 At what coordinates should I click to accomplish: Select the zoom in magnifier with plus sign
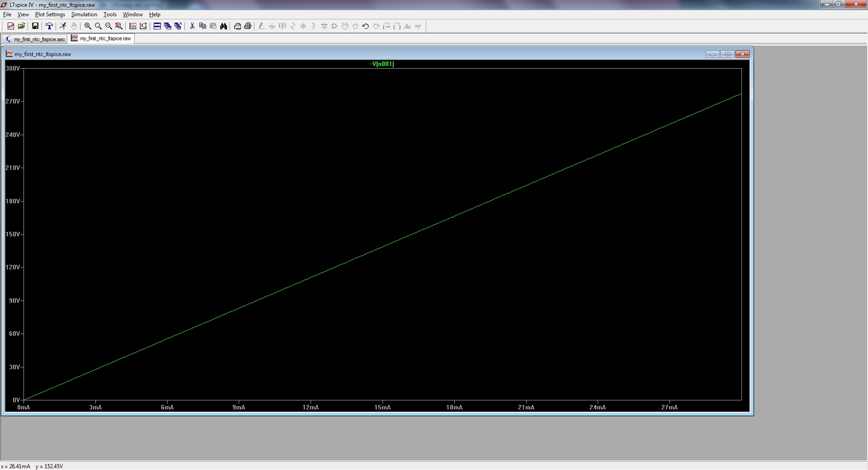[88, 26]
